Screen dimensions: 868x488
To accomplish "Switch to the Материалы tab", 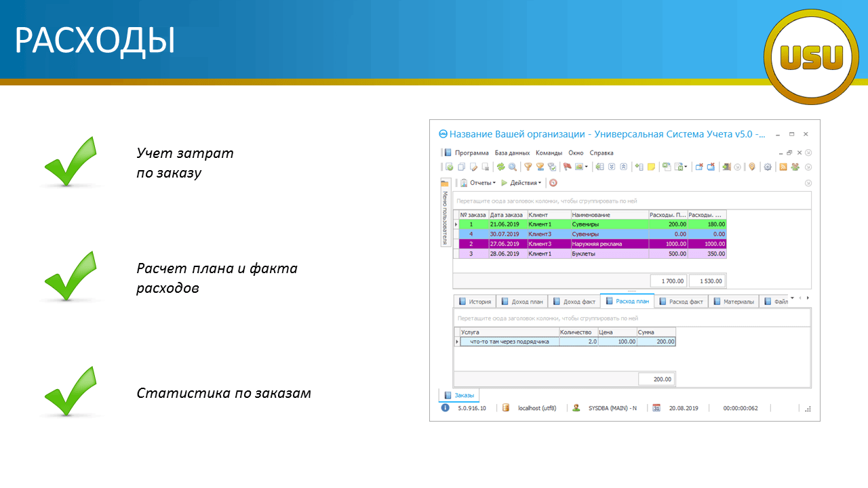I will coord(732,302).
